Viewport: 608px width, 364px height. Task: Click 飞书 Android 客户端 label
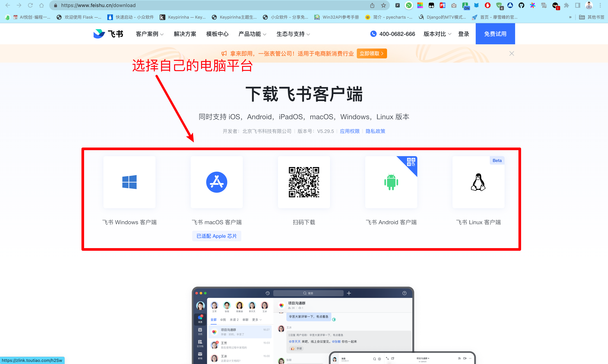391,222
